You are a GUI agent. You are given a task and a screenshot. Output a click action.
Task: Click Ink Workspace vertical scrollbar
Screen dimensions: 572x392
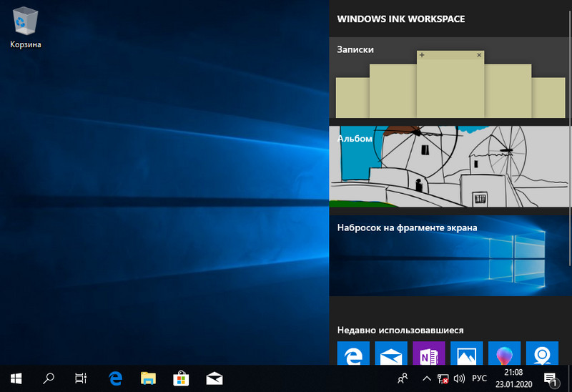tap(570, 139)
